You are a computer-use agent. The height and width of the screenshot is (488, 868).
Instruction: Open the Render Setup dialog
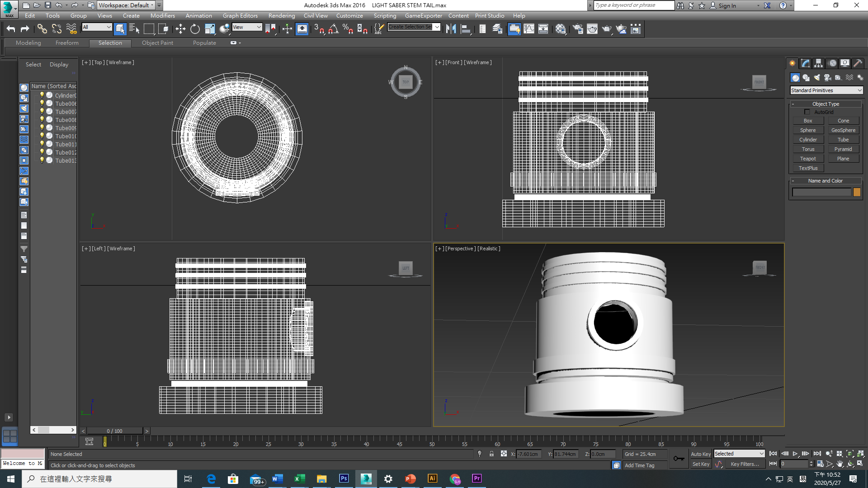578,29
